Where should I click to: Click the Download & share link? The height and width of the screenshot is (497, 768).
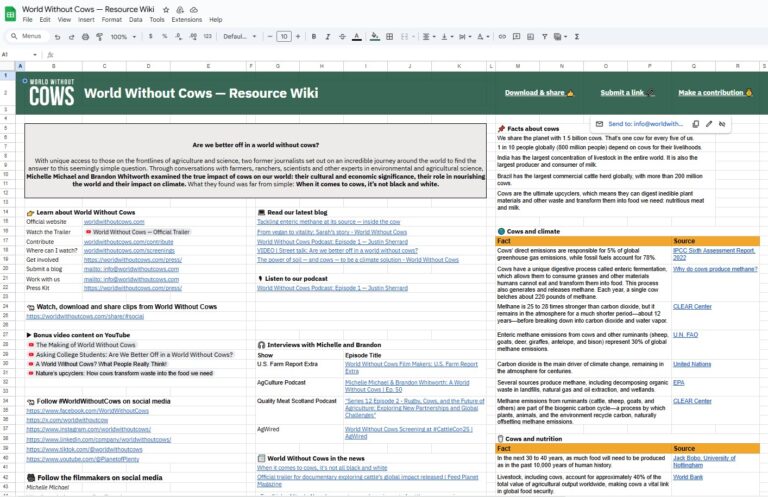[x=539, y=93]
